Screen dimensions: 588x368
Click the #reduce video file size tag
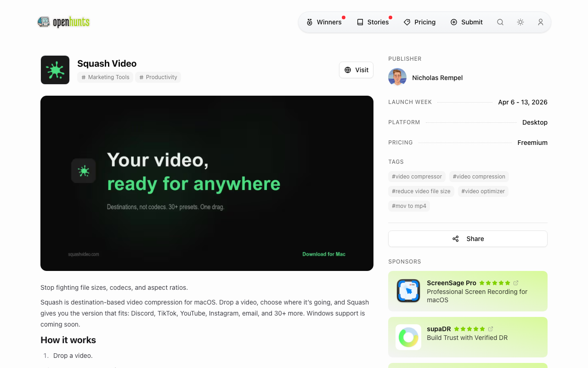pyautogui.click(x=421, y=191)
